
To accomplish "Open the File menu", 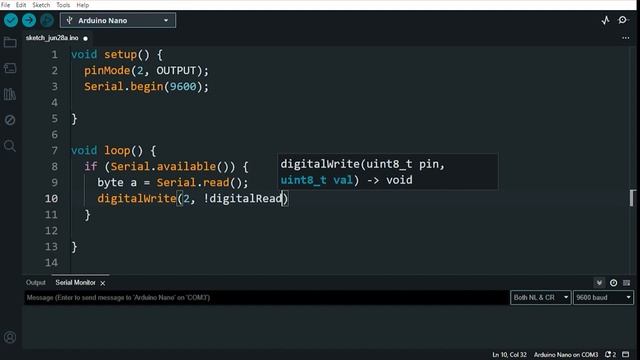I will click(6, 5).
